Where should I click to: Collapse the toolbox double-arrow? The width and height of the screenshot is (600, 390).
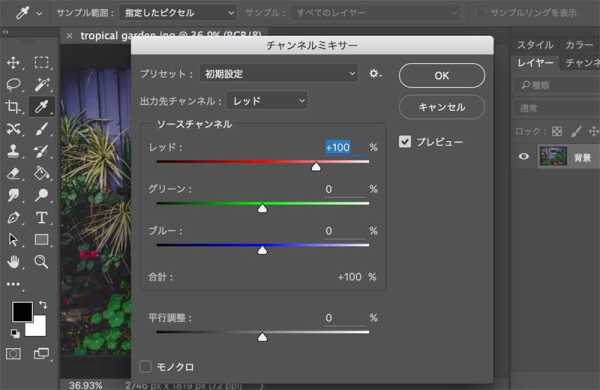5,32
